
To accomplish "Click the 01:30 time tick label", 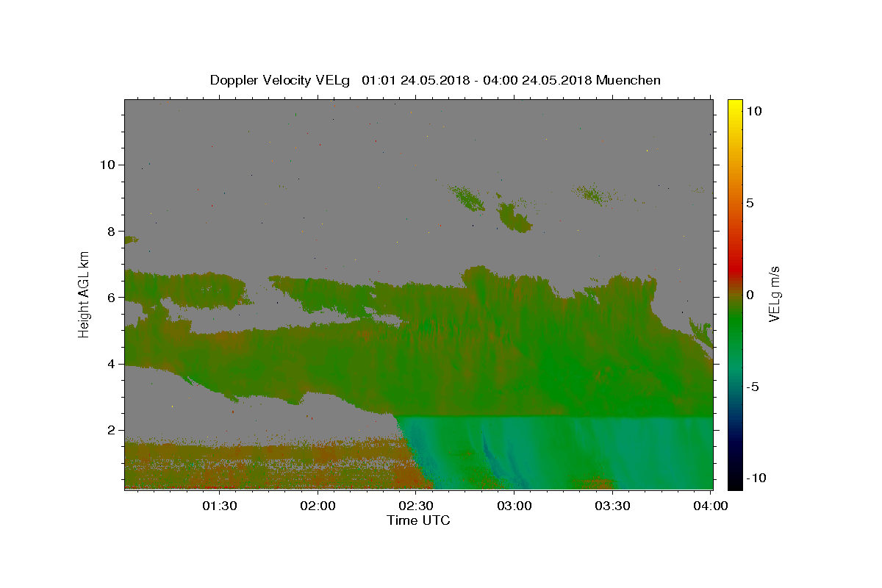I will coord(219,506).
